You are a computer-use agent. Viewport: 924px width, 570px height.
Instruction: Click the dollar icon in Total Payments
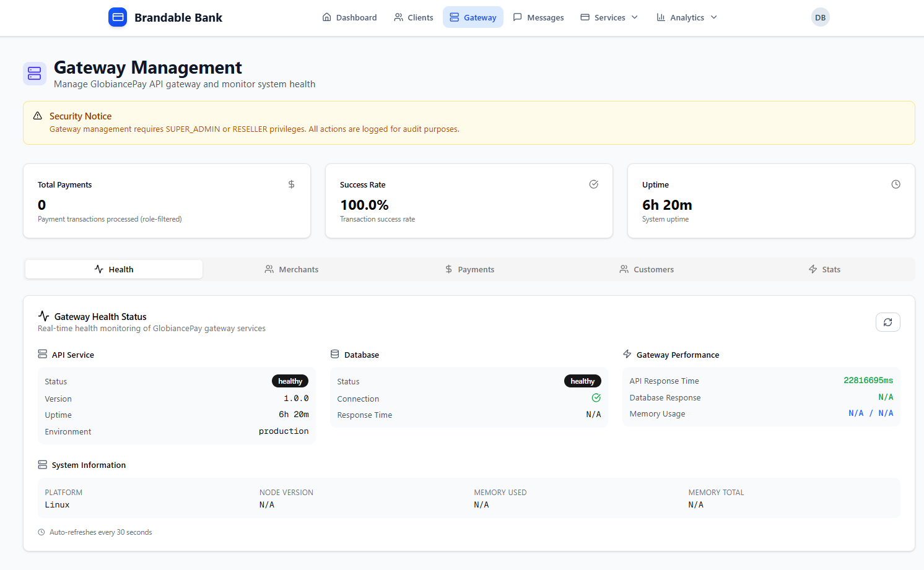(291, 184)
